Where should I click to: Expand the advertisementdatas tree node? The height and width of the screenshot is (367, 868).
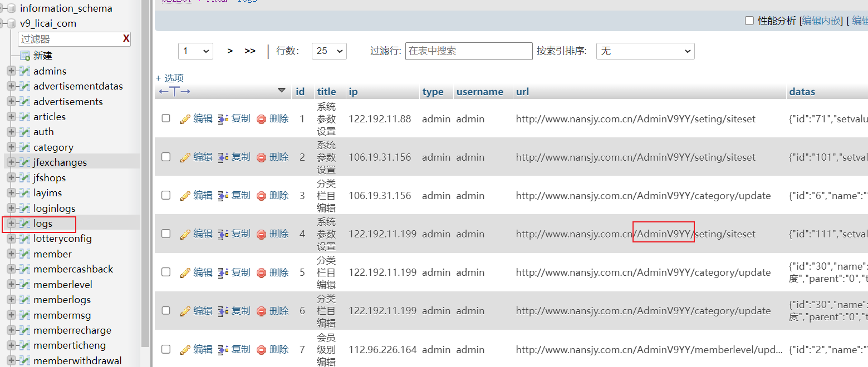(11, 86)
